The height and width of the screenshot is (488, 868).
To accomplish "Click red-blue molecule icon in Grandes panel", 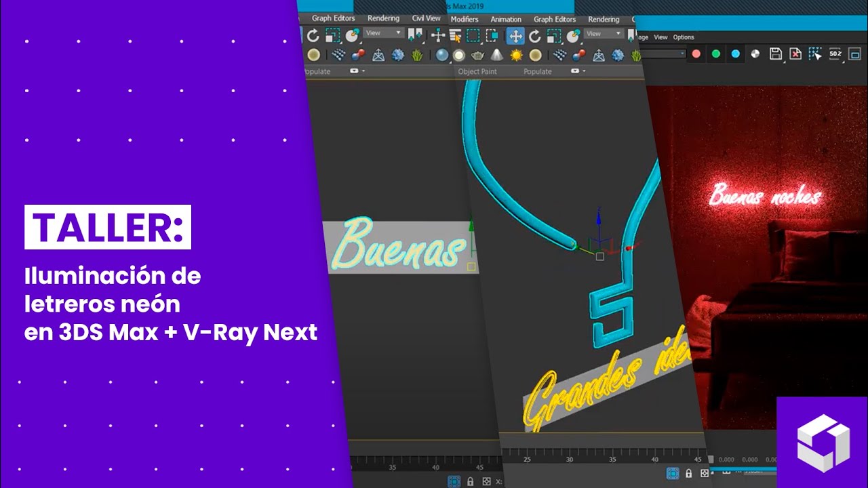I will (579, 55).
